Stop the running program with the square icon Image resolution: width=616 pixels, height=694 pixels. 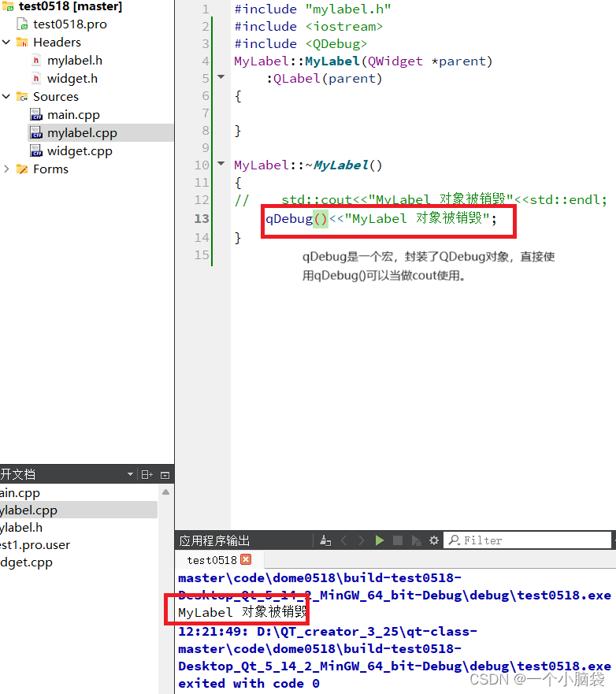(x=398, y=540)
